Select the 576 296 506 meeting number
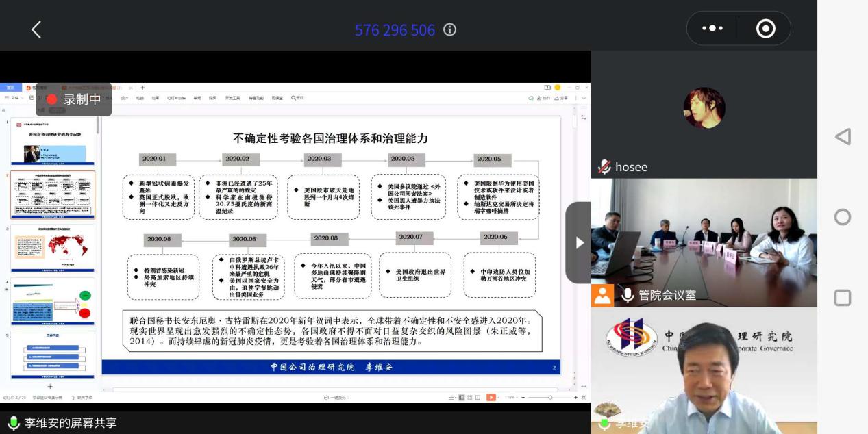 tap(395, 30)
